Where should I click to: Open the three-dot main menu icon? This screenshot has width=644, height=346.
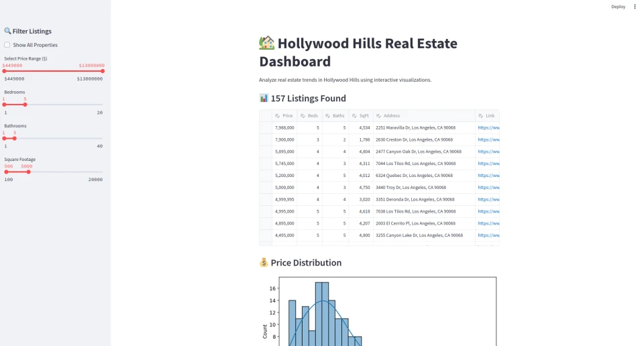635,7
